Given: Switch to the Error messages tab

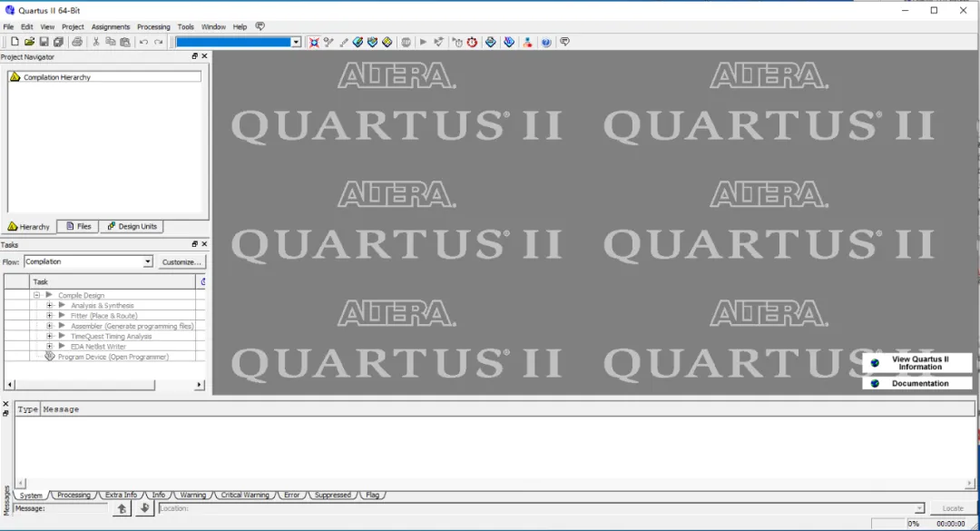Looking at the screenshot, I should pyautogui.click(x=292, y=495).
